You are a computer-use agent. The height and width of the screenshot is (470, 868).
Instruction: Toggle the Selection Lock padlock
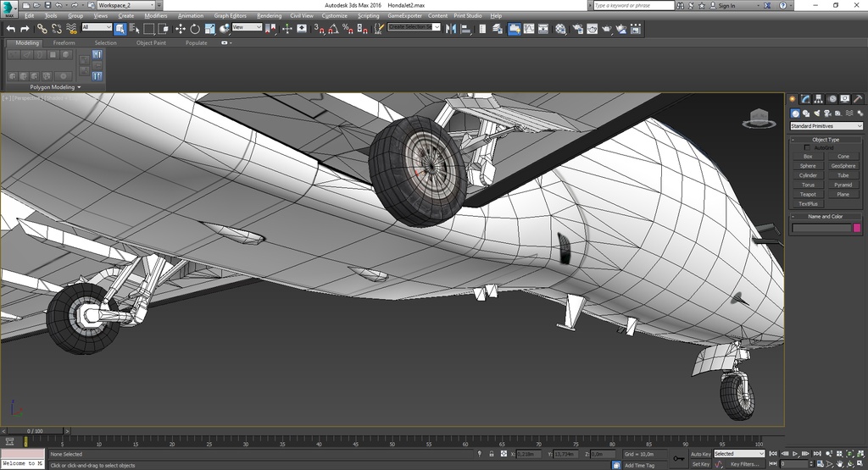[x=491, y=454]
